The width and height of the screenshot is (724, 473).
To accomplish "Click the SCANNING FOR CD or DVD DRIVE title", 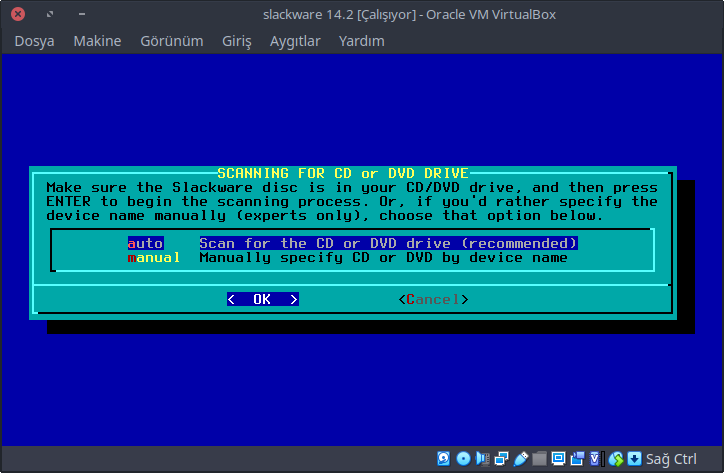I will (x=343, y=173).
